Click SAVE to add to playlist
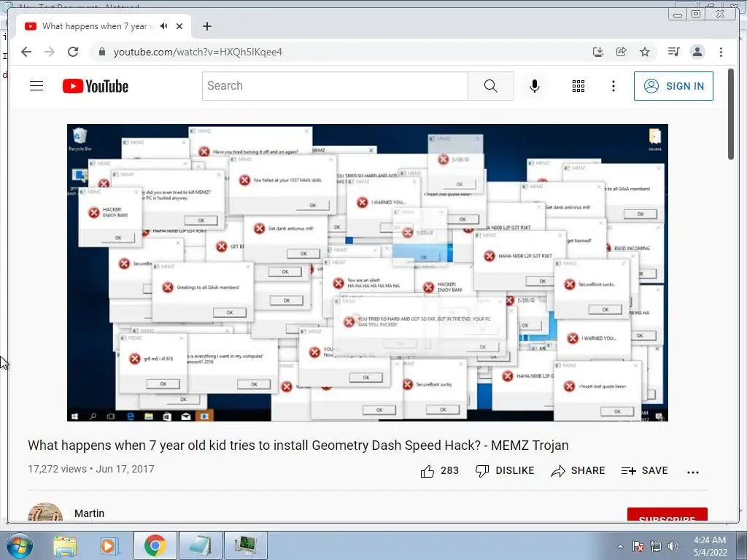This screenshot has width=747, height=560. pos(645,471)
